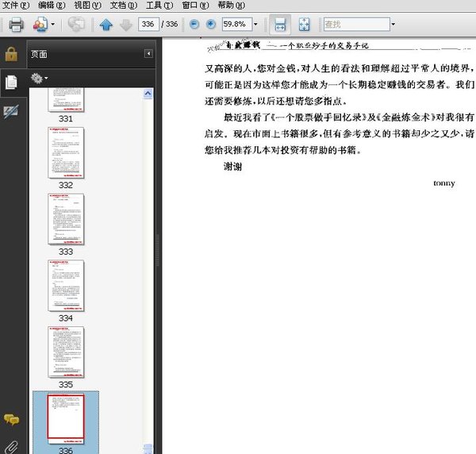Image resolution: width=476 pixels, height=454 pixels.
Task: Click the security padlock icon in sidebar
Action: [11, 54]
